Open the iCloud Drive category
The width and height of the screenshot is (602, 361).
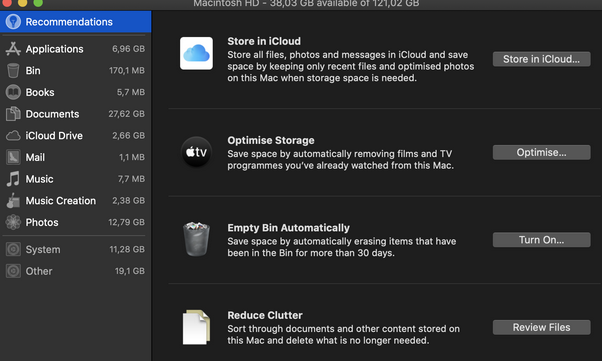pos(76,136)
